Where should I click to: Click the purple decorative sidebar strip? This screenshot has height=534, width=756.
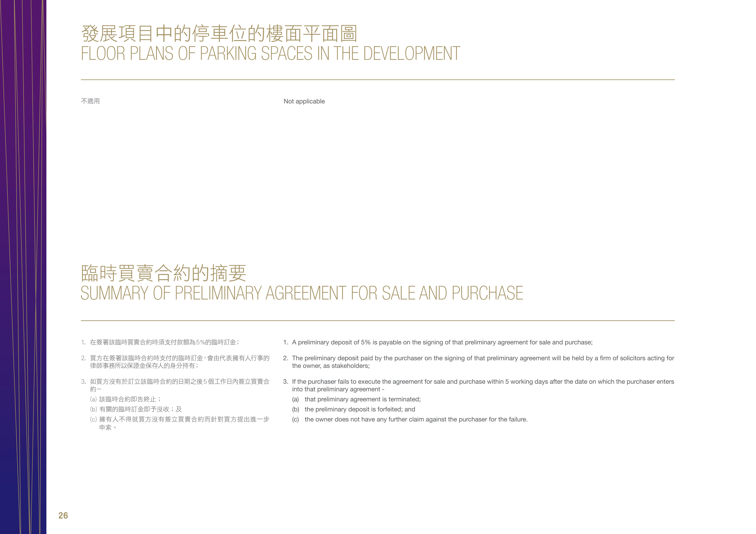coord(23,267)
